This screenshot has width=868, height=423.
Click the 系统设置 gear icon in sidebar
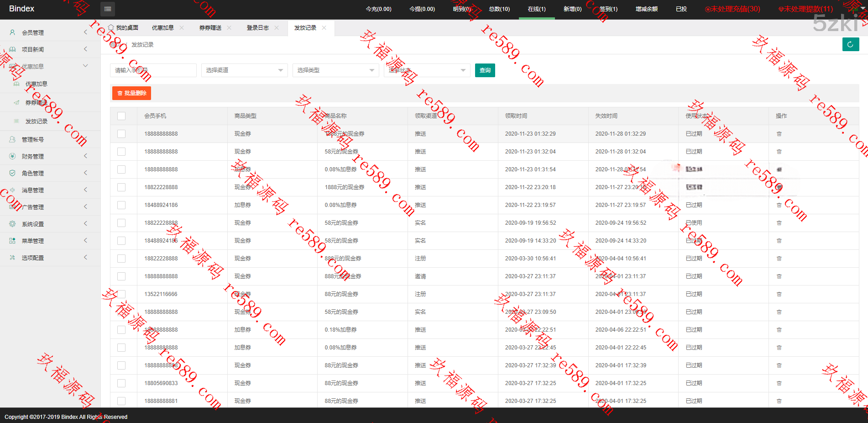pos(12,224)
